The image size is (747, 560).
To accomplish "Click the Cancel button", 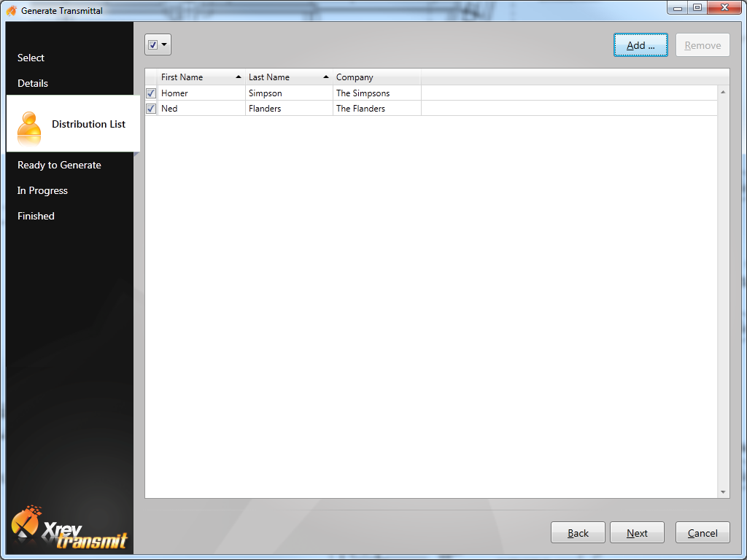I will pyautogui.click(x=703, y=533).
